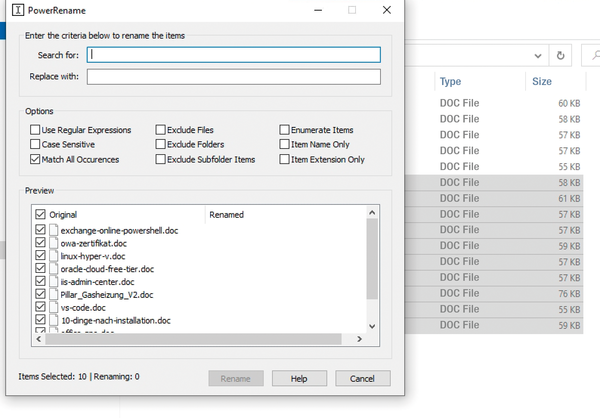The height and width of the screenshot is (418, 600).
Task: Uncheck Pillar_Gasheizung_V2.doc in preview
Action: click(x=40, y=294)
